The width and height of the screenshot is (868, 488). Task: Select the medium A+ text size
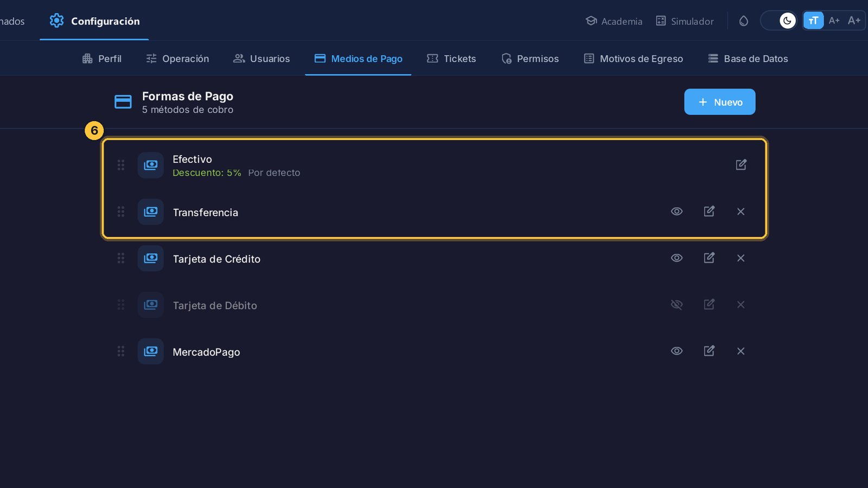[834, 21]
